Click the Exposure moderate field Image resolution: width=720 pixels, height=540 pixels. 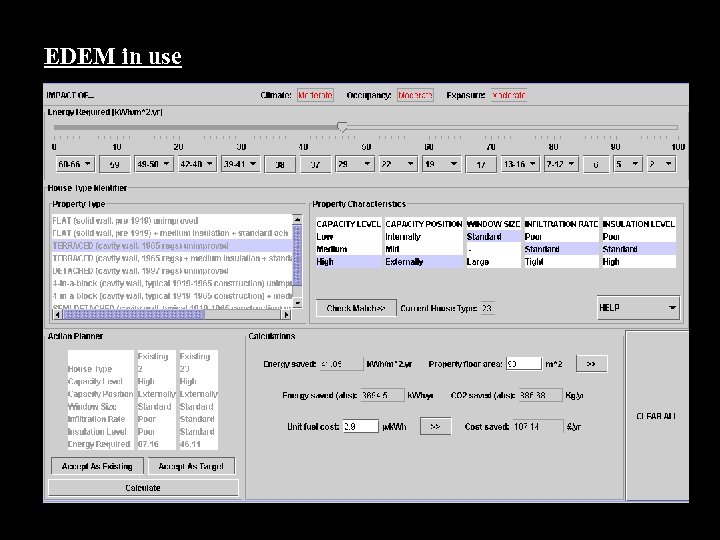point(509,95)
